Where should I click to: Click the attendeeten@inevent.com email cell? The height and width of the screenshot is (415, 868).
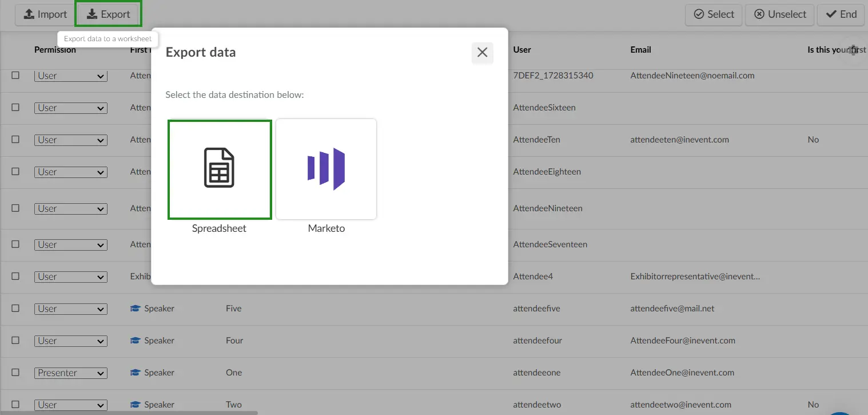[679, 140]
